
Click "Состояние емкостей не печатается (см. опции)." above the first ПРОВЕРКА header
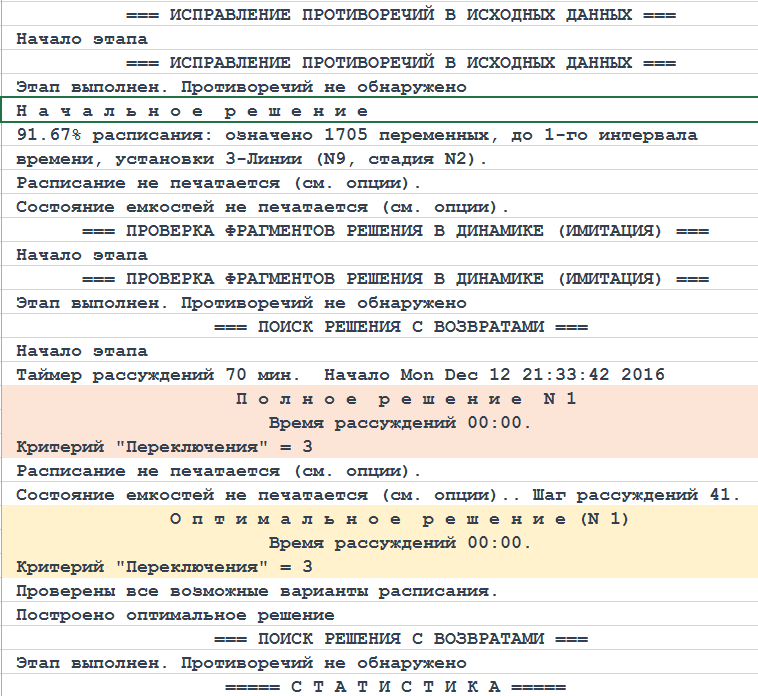pos(263,207)
